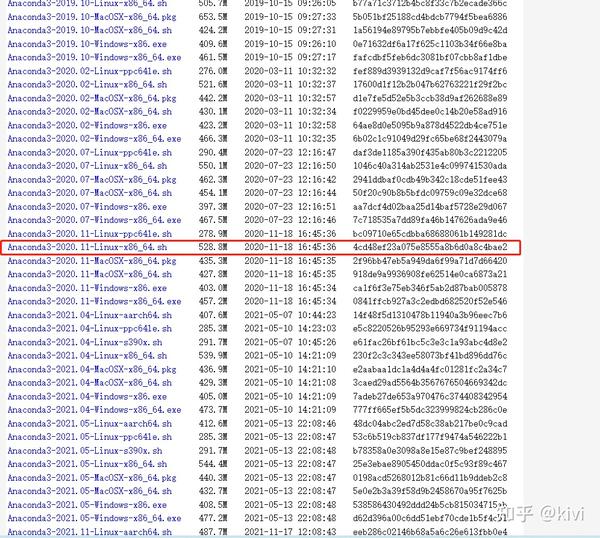Screen dimensions: 600x538
Task: Open Anaconda3-2020.02-Linux-x86_64.sh link
Action: pyautogui.click(x=87, y=85)
